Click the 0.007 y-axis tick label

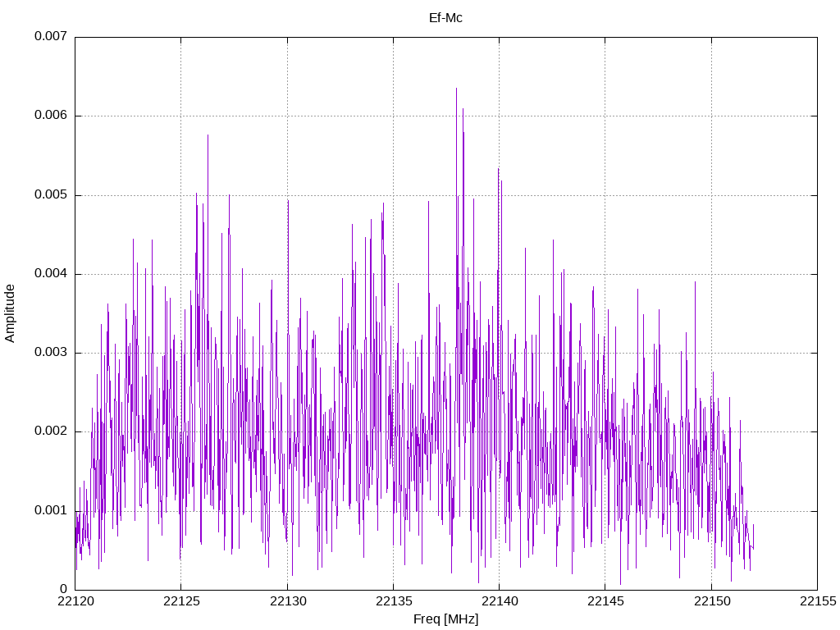coord(51,36)
